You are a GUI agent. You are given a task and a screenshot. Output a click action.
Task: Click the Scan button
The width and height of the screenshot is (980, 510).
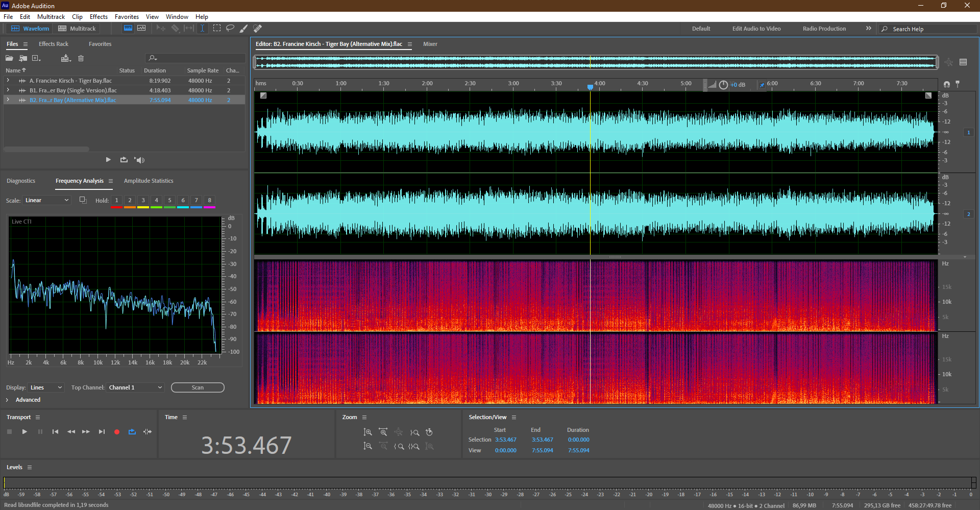click(198, 388)
